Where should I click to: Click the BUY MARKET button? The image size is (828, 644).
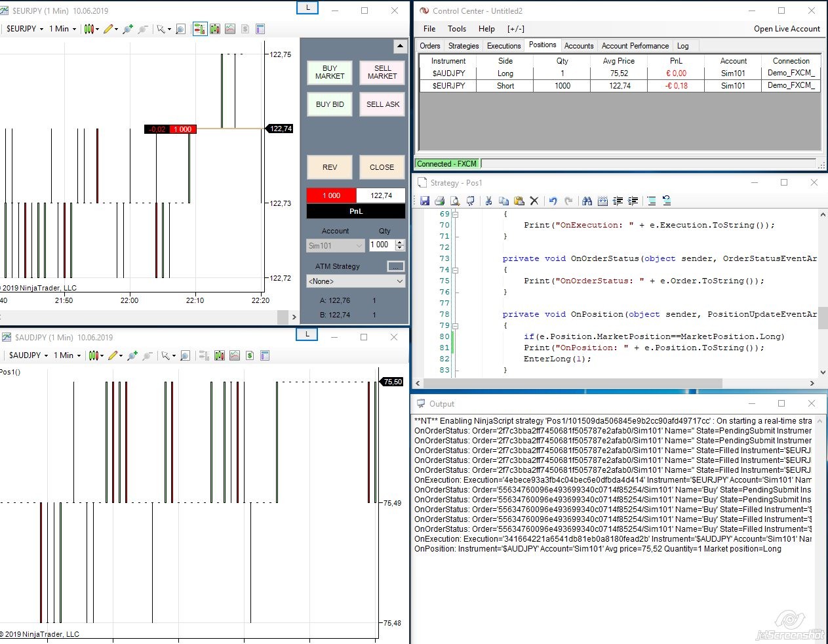[x=330, y=72]
